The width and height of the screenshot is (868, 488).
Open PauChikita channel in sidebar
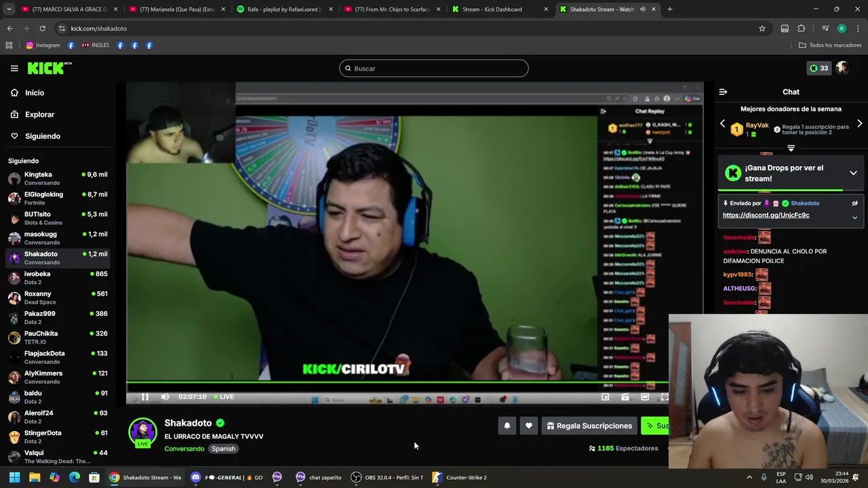[x=58, y=338]
